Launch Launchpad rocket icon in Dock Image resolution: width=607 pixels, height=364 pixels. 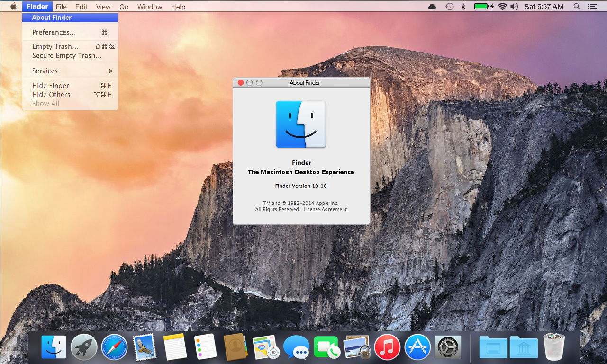pos(84,347)
